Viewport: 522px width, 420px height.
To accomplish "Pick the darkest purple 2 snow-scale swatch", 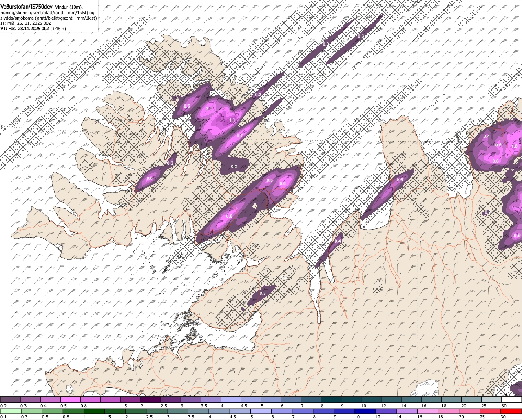I will click(150, 400).
